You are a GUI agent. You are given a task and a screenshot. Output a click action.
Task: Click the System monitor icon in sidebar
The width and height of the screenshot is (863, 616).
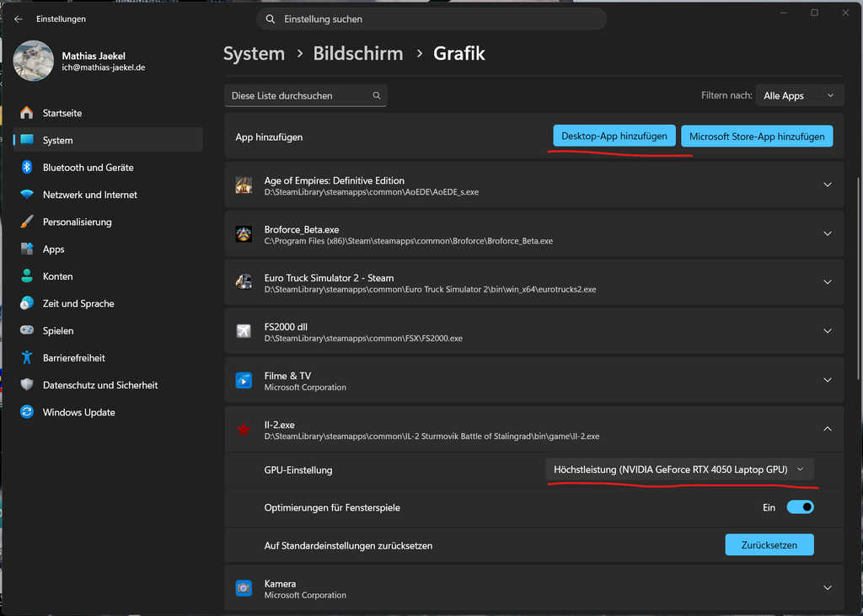pos(26,140)
